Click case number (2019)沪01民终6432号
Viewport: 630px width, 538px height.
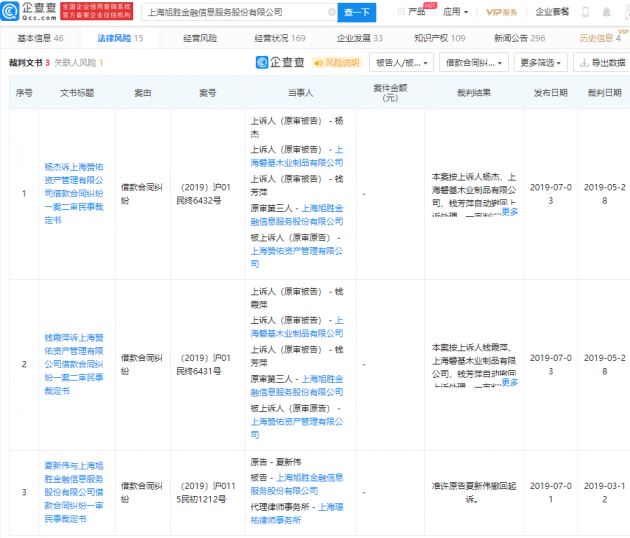click(x=205, y=194)
